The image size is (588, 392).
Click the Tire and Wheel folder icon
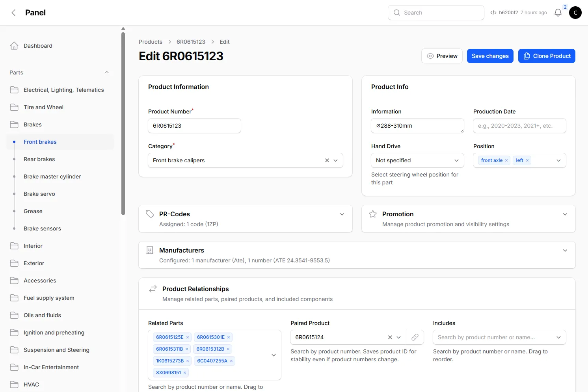(x=14, y=107)
